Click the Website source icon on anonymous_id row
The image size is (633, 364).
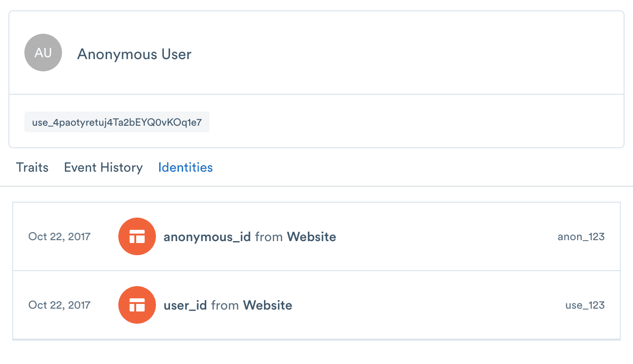click(137, 236)
